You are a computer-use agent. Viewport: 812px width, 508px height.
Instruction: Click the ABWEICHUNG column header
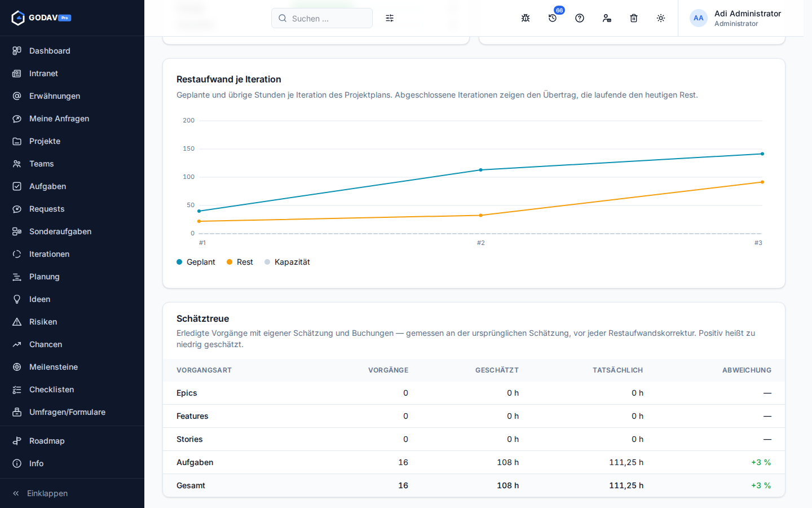747,370
